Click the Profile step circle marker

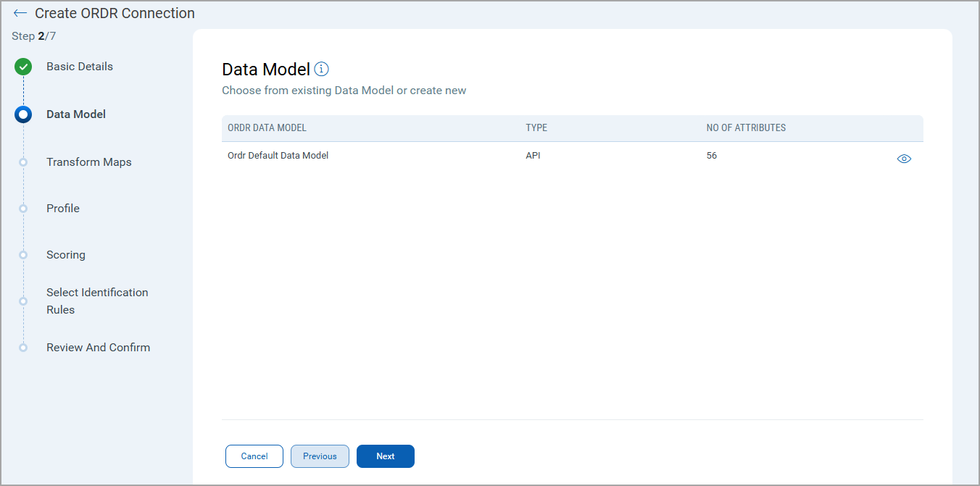[23, 209]
